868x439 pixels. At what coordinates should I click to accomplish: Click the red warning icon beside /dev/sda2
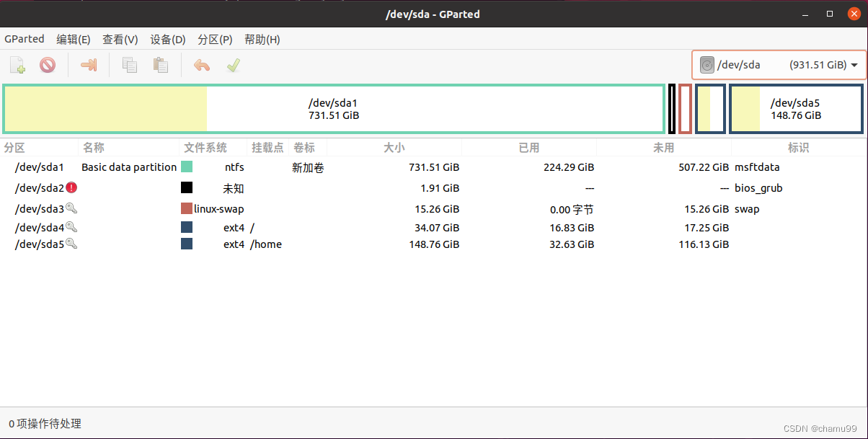tap(71, 187)
